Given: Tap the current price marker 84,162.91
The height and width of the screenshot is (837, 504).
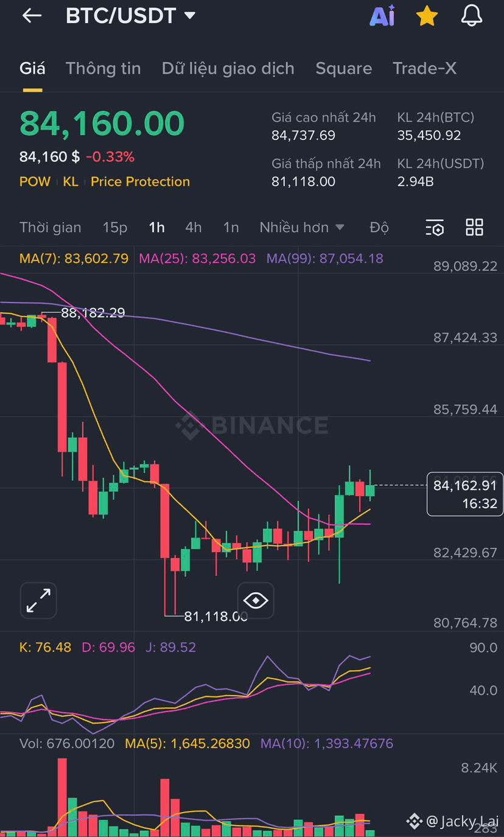Looking at the screenshot, I should pyautogui.click(x=465, y=494).
